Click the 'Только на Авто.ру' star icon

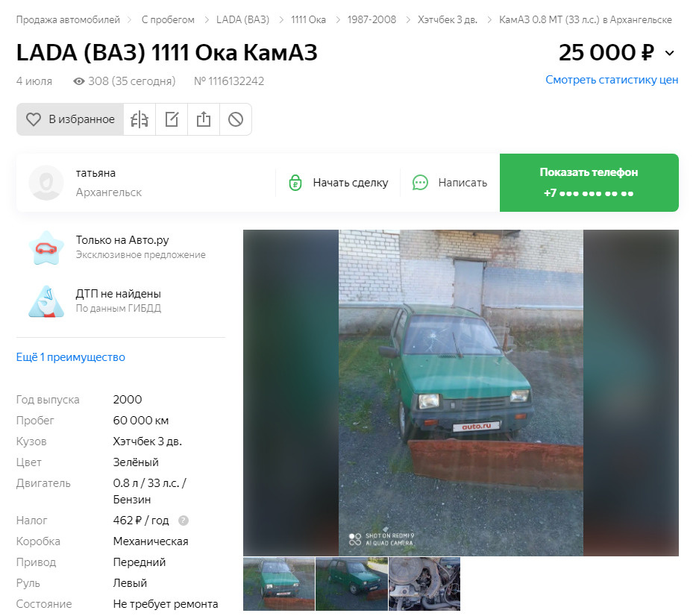46,248
